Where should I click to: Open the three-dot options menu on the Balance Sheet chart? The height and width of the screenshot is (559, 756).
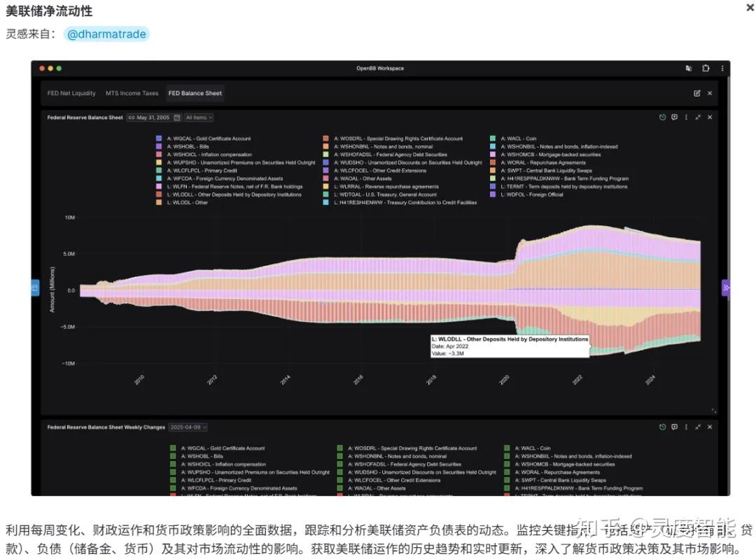[686, 117]
